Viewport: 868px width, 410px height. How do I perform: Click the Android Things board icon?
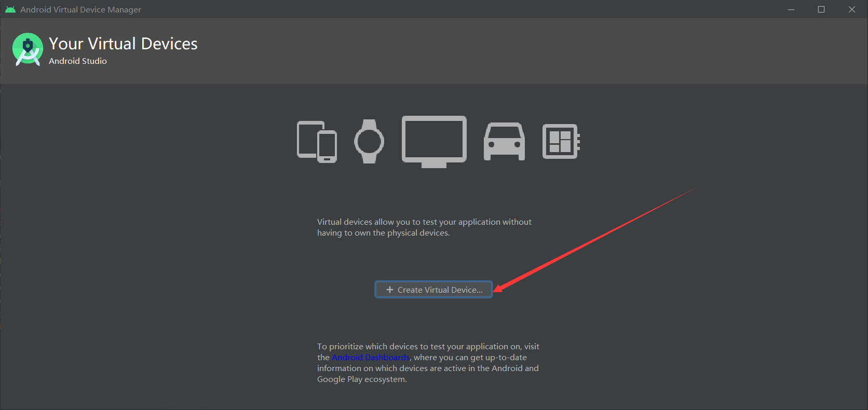[x=561, y=141]
